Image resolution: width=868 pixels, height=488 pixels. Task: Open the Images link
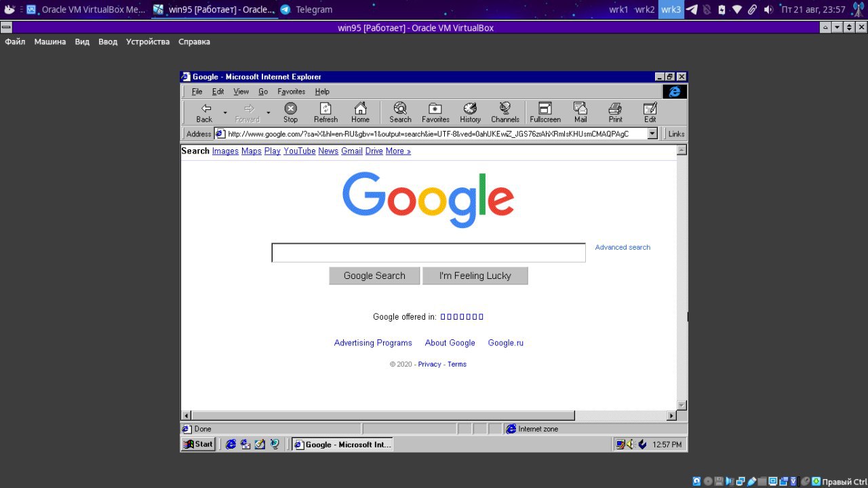coord(225,151)
